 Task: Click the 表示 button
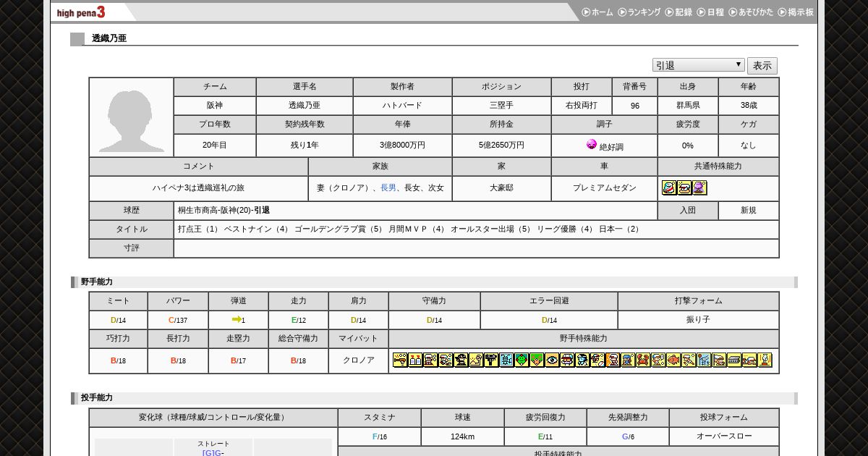pos(762,65)
